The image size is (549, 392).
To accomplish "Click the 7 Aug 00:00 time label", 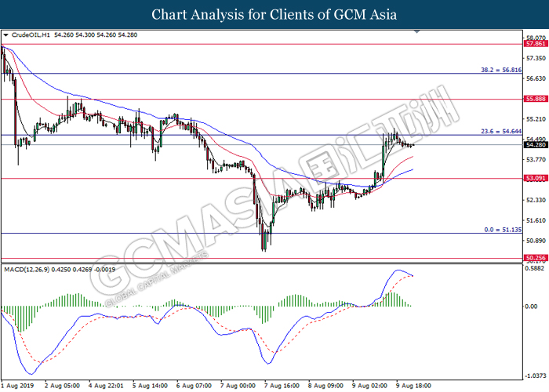I will pos(238,386).
